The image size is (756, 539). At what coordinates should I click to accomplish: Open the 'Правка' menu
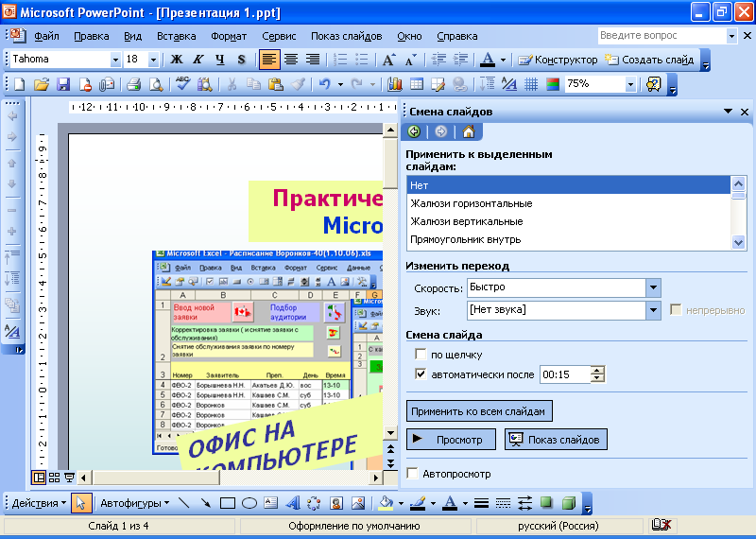[91, 36]
